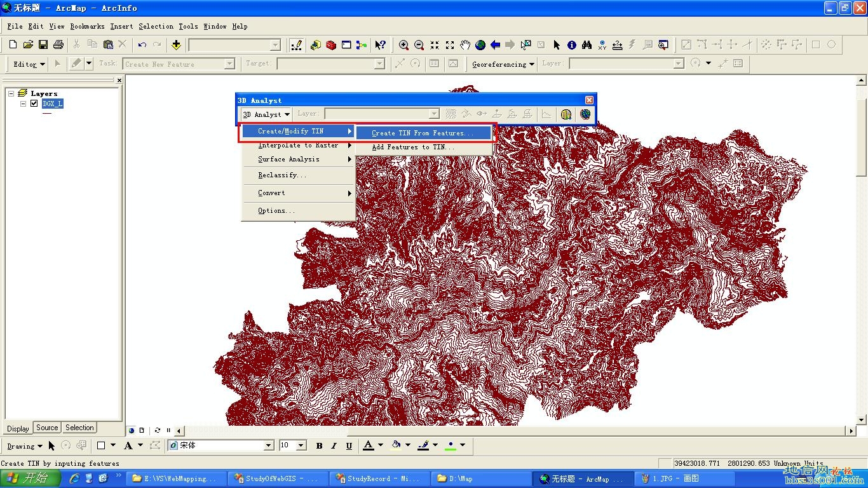The image size is (868, 488).
Task: Save the map with the floppy icon
Action: (43, 44)
